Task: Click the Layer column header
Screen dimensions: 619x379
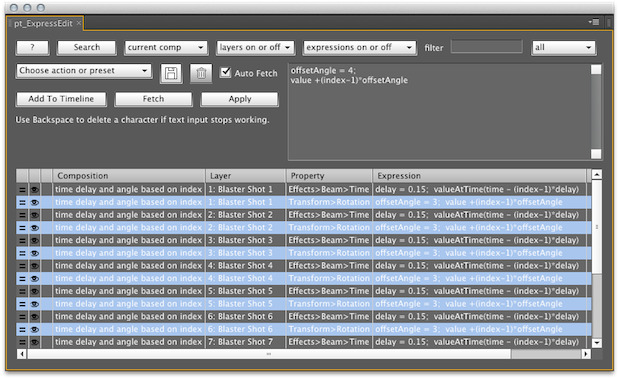Action: (246, 176)
